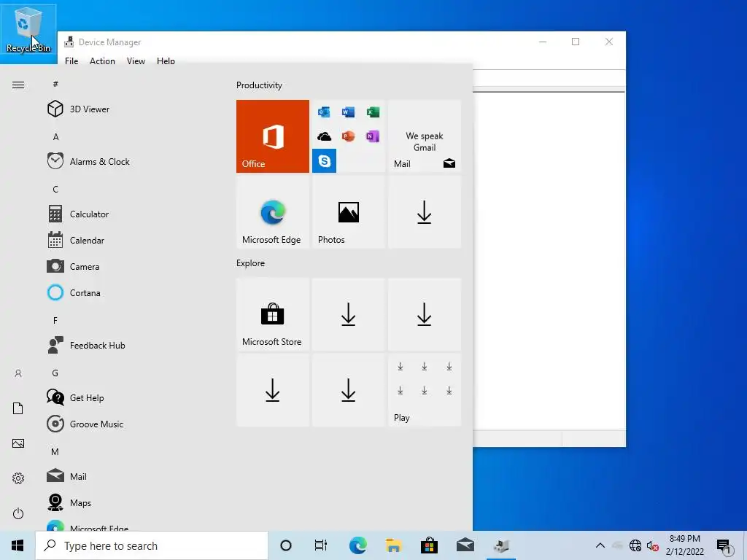The image size is (747, 560).
Task: Select the Productivity group header
Action: 259,85
